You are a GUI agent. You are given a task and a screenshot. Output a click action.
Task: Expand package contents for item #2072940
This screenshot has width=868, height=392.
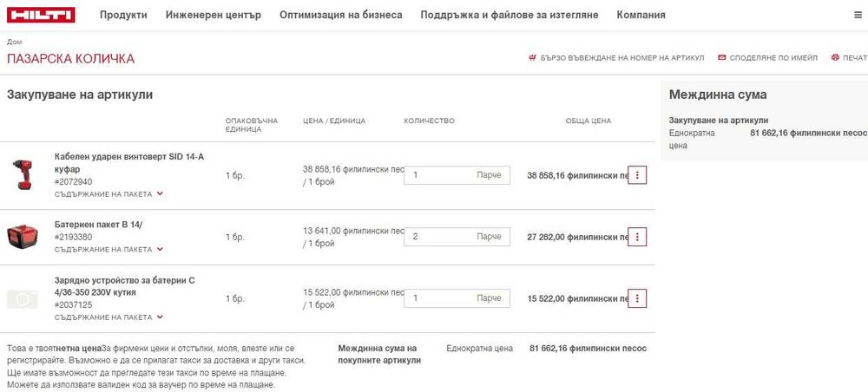coord(108,194)
